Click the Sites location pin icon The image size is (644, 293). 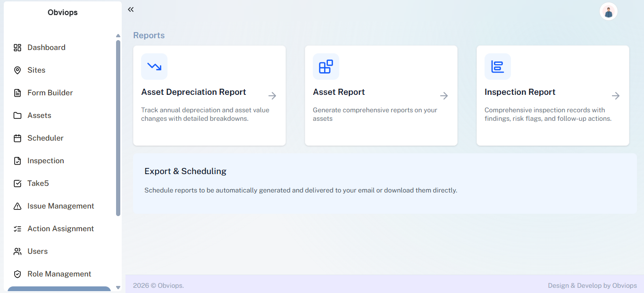click(17, 70)
